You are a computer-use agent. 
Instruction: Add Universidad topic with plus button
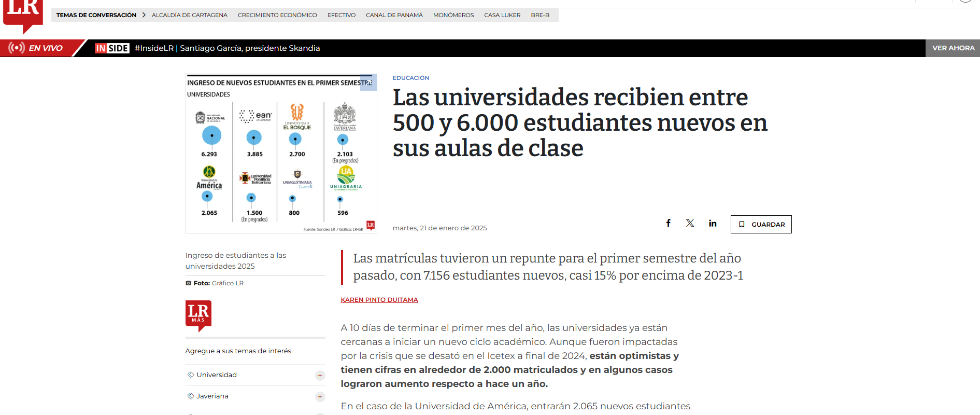tap(320, 376)
